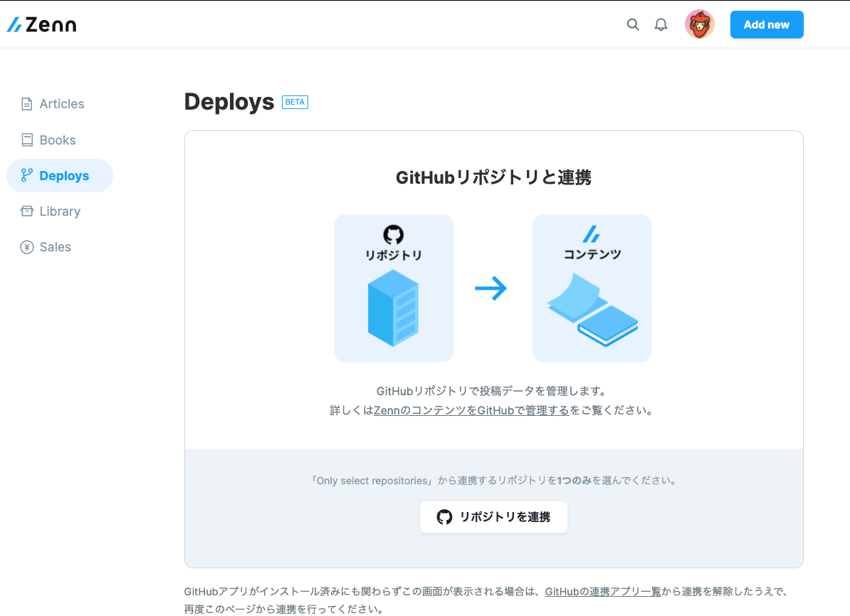Click the Zenn logo above コンテンツ
The image size is (850, 616).
(x=592, y=234)
